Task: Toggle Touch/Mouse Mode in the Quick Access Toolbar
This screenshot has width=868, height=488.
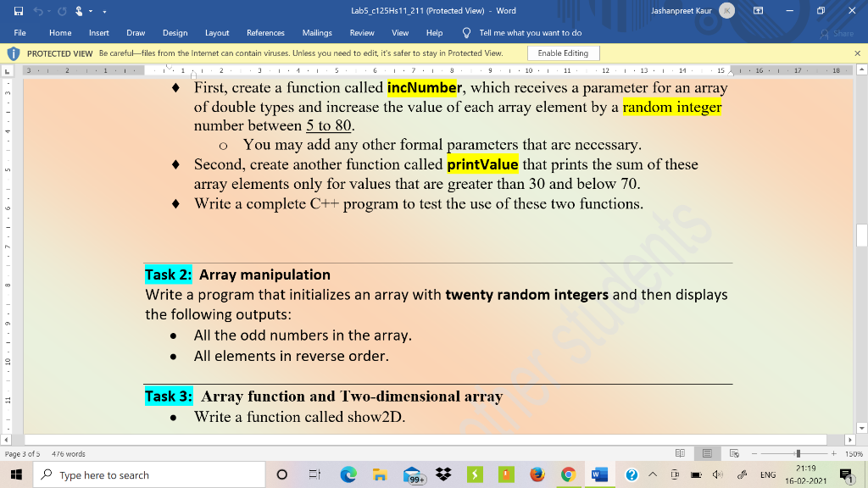Action: (79, 9)
